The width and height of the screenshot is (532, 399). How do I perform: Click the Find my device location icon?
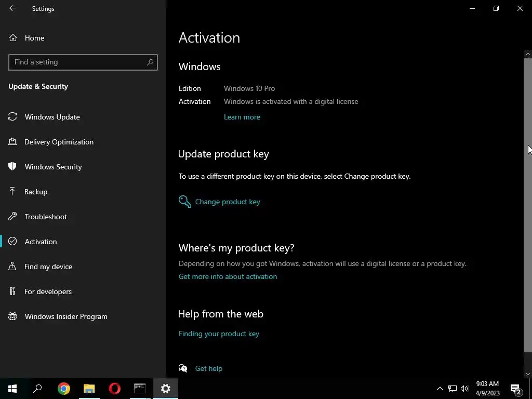[x=12, y=266]
